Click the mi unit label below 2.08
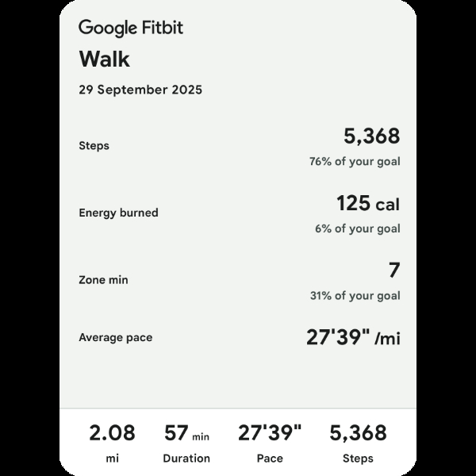 coord(112,459)
